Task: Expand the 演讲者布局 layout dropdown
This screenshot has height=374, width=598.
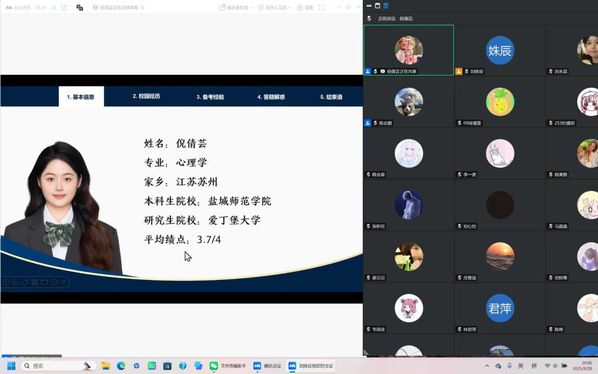Action: point(236,8)
